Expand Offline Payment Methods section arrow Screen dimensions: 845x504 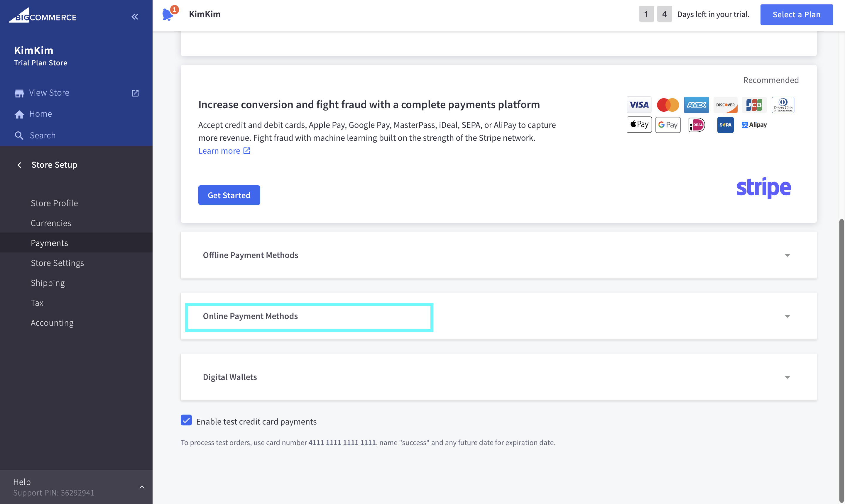pos(787,255)
